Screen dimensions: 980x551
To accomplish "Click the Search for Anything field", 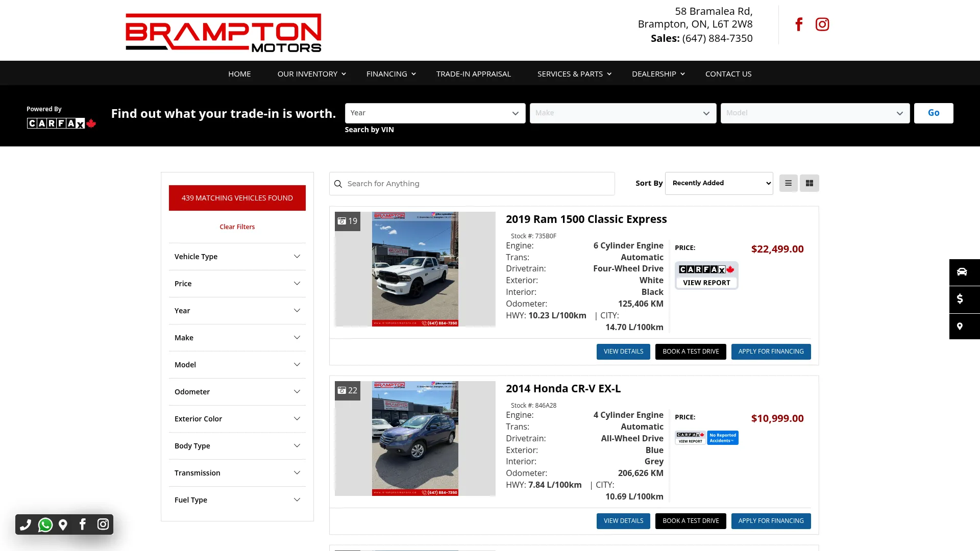I will pos(472,184).
